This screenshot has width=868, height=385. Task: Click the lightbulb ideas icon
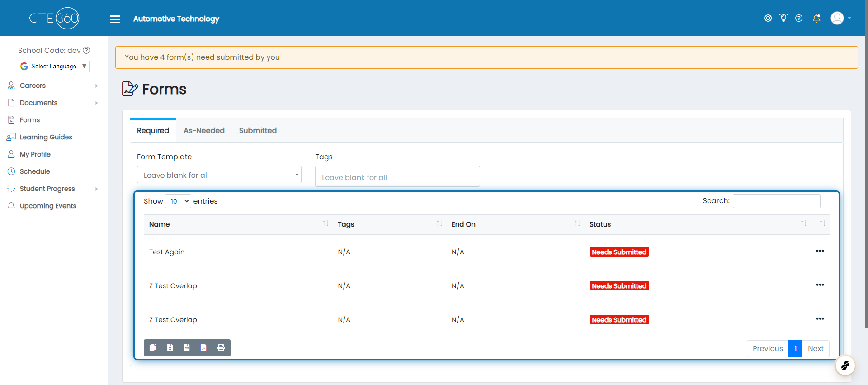783,18
